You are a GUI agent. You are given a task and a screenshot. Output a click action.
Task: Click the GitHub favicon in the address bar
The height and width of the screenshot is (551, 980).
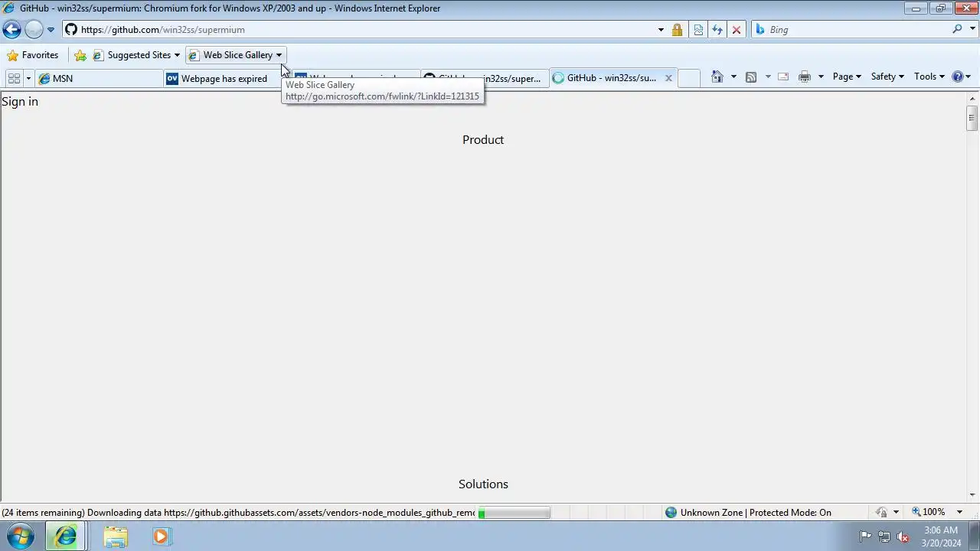pyautogui.click(x=71, y=30)
